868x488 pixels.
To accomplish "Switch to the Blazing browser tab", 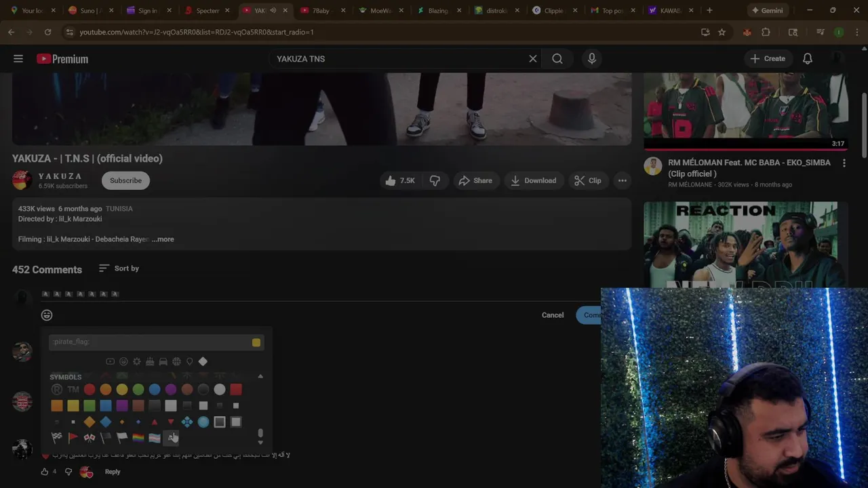I will click(x=439, y=11).
